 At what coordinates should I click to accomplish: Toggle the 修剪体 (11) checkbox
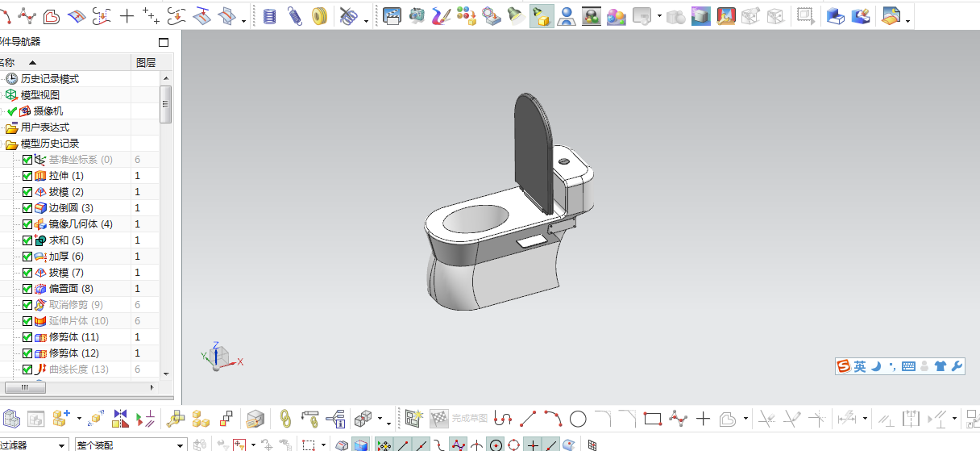coord(27,337)
